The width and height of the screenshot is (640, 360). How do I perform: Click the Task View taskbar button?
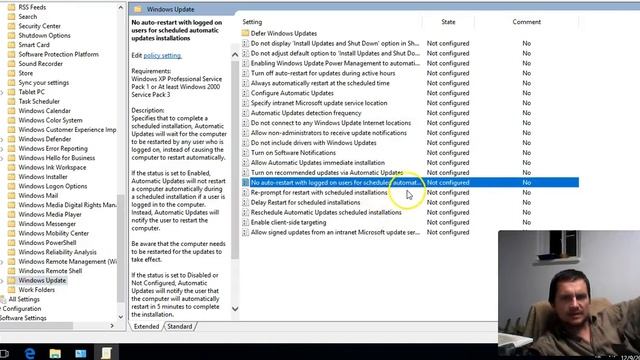point(4,353)
